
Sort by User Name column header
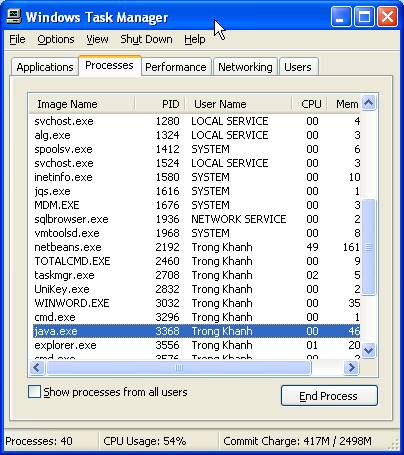point(238,104)
